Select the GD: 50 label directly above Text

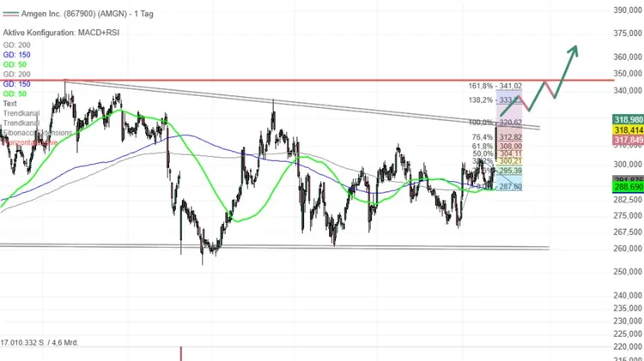15,94
